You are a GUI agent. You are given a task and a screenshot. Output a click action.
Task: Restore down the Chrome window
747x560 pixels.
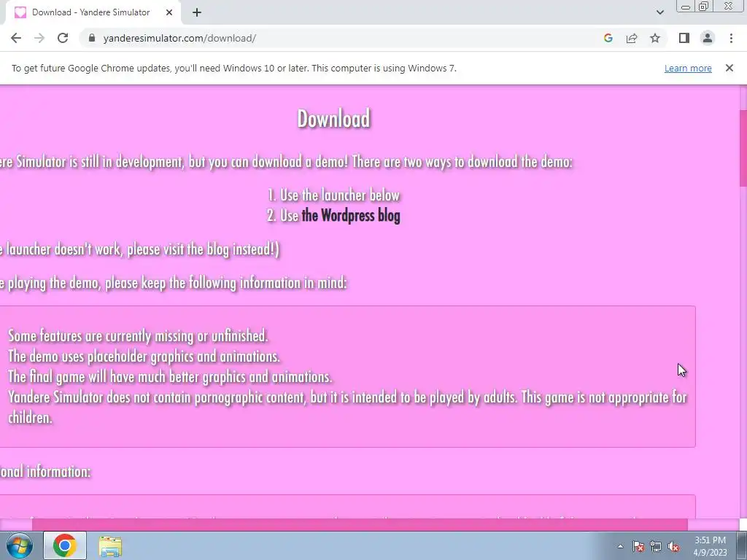[x=704, y=7]
